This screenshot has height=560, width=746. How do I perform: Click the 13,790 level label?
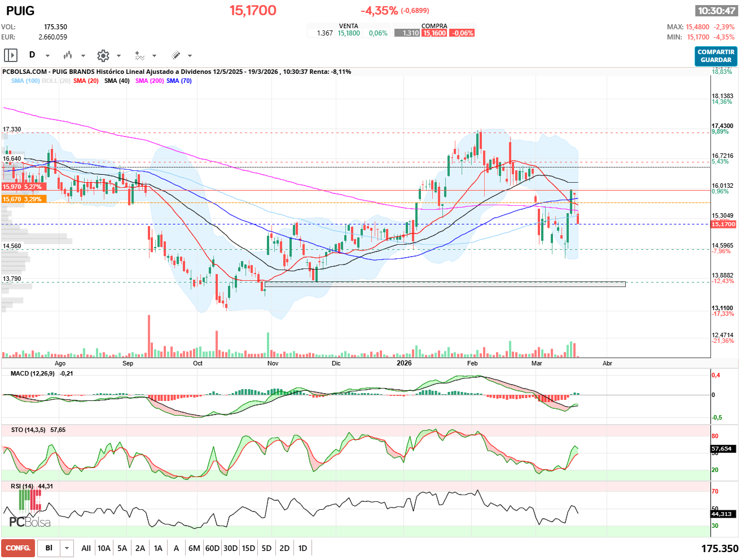tap(12, 279)
